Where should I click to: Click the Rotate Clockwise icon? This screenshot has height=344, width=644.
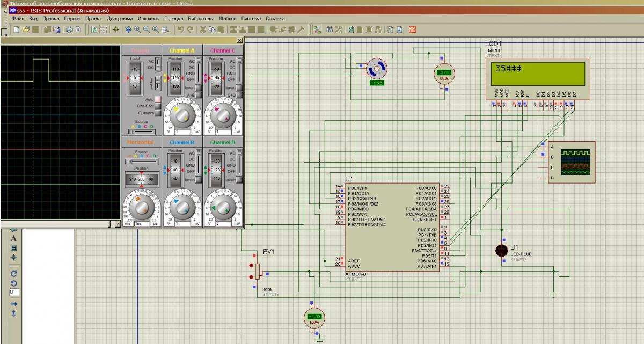(x=14, y=273)
